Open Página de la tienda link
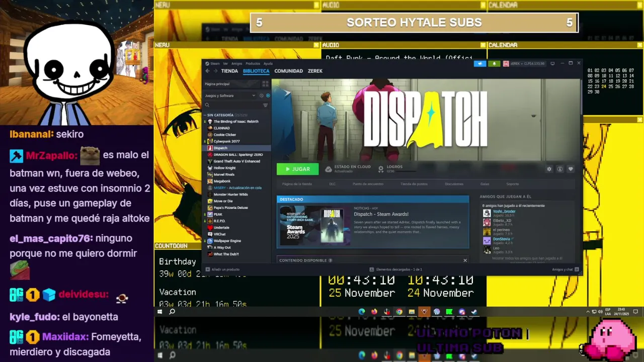Screen dimensions: 644x362 pos(297,184)
